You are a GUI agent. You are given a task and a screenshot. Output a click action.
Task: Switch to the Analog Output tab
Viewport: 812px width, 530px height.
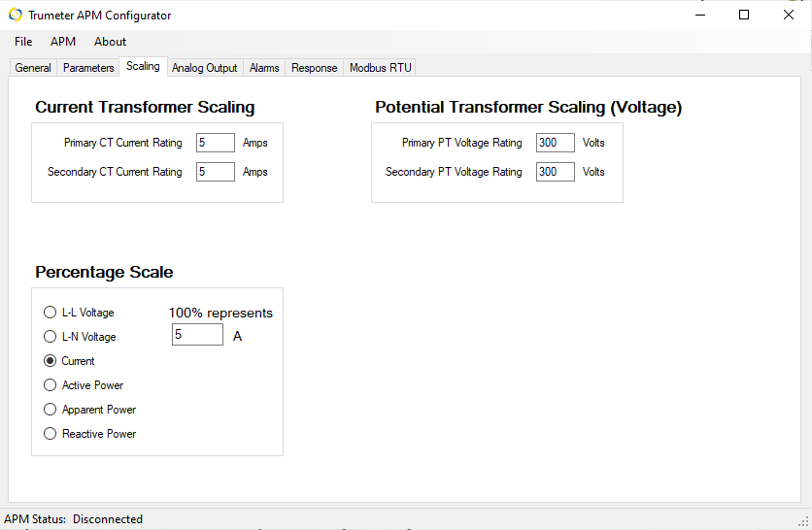[205, 68]
